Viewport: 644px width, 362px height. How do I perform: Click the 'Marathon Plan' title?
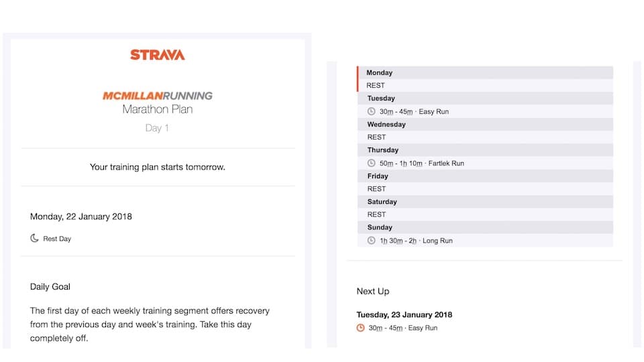(x=157, y=109)
